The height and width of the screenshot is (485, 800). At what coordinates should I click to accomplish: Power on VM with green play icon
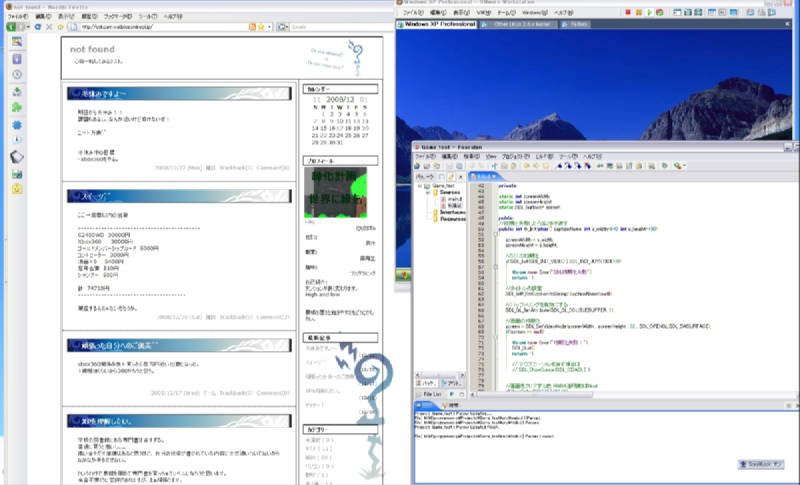coord(649,13)
